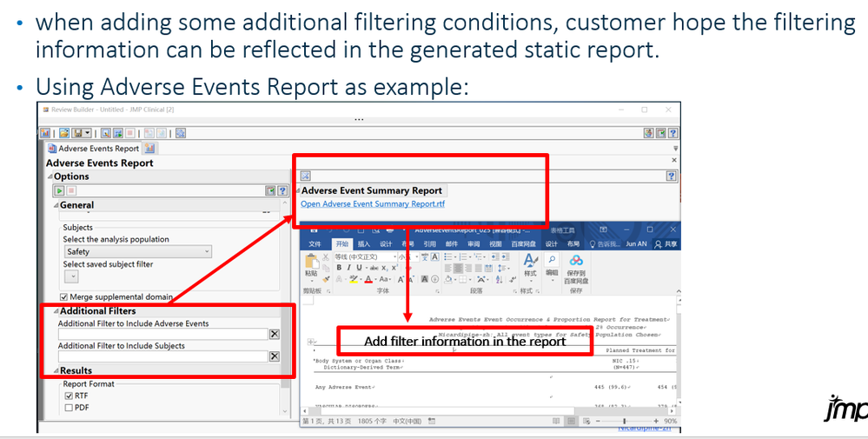
Task: Click the Underline U button in Word
Action: (x=359, y=268)
